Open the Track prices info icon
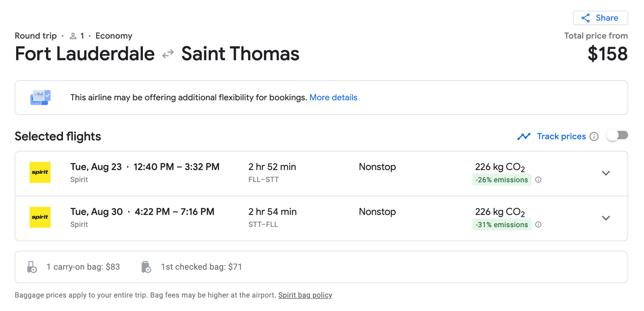Viewport: 644px width, 311px height. (x=594, y=136)
